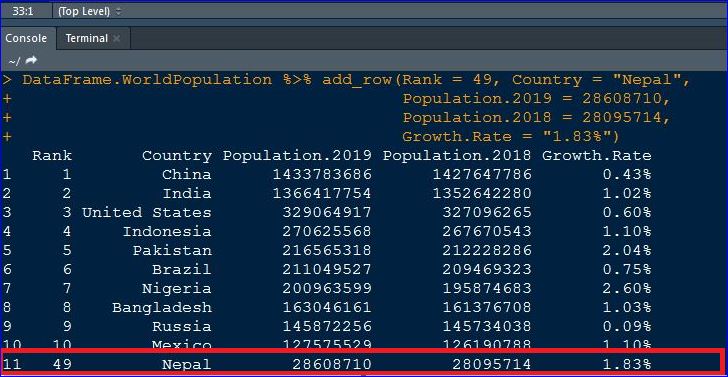728x377 pixels.
Task: Click the Population.2018 column header
Action: pyautogui.click(x=457, y=156)
